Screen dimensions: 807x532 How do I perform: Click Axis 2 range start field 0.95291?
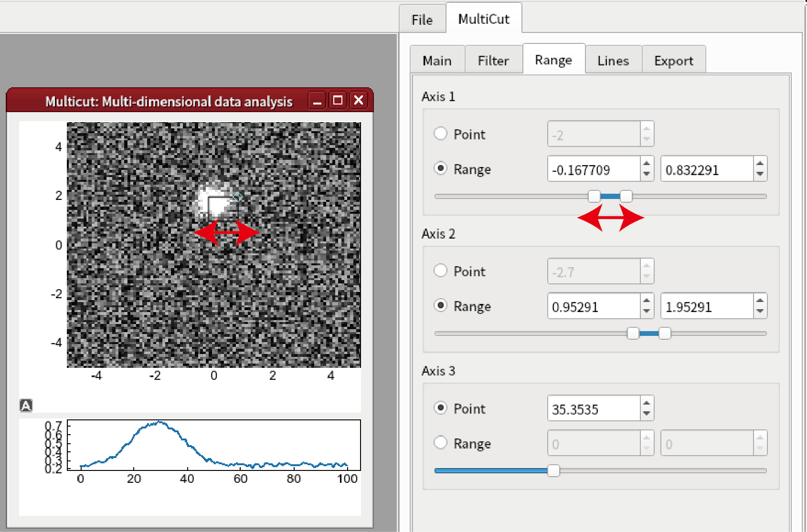[x=594, y=306]
